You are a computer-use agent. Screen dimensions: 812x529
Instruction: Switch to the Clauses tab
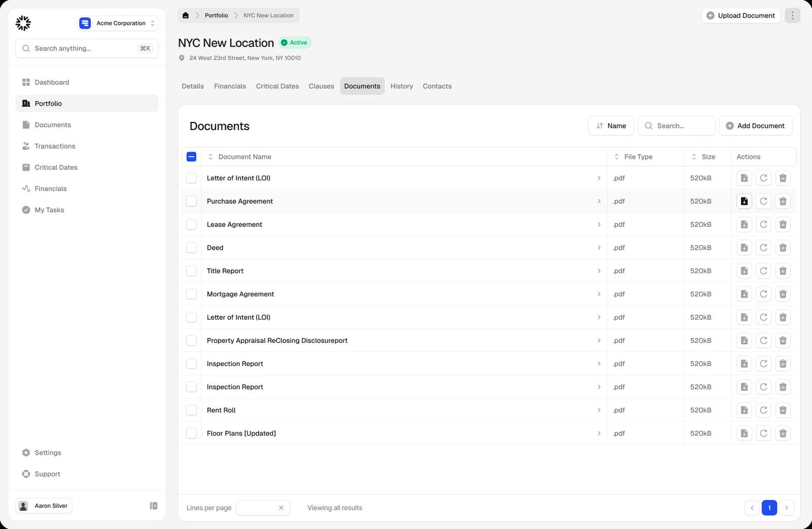click(321, 86)
